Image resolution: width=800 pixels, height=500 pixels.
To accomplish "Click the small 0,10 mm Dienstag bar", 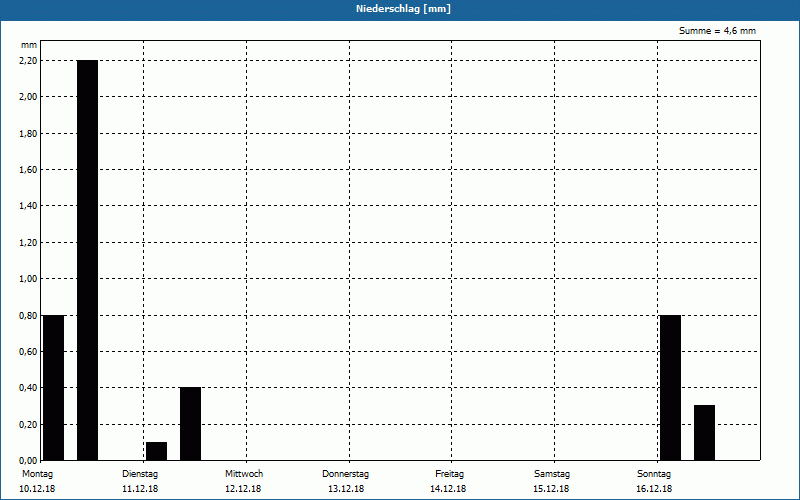I will click(x=156, y=451).
